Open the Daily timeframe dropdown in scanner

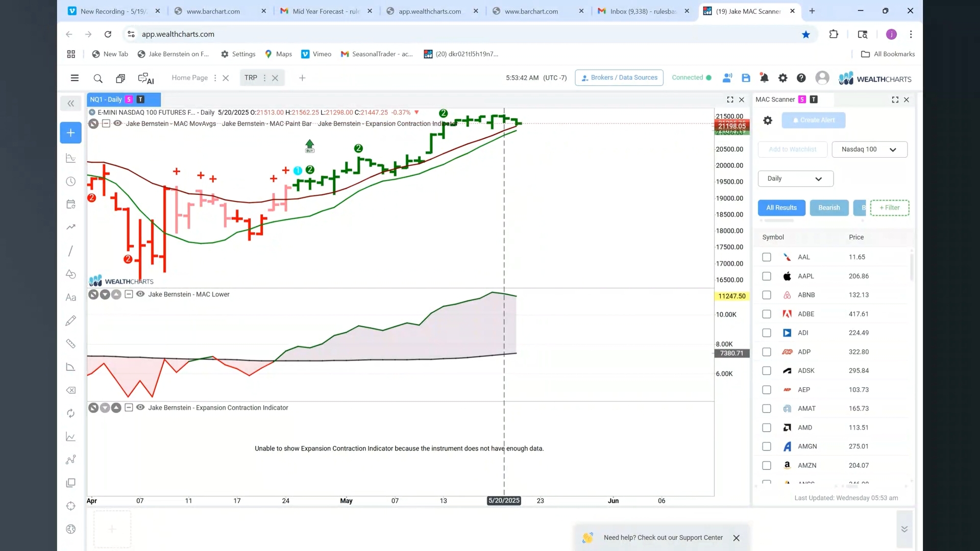pyautogui.click(x=795, y=179)
